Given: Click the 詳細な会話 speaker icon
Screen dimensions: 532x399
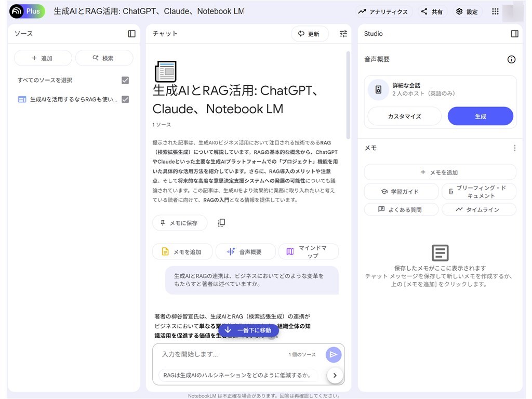Looking at the screenshot, I should click(378, 89).
